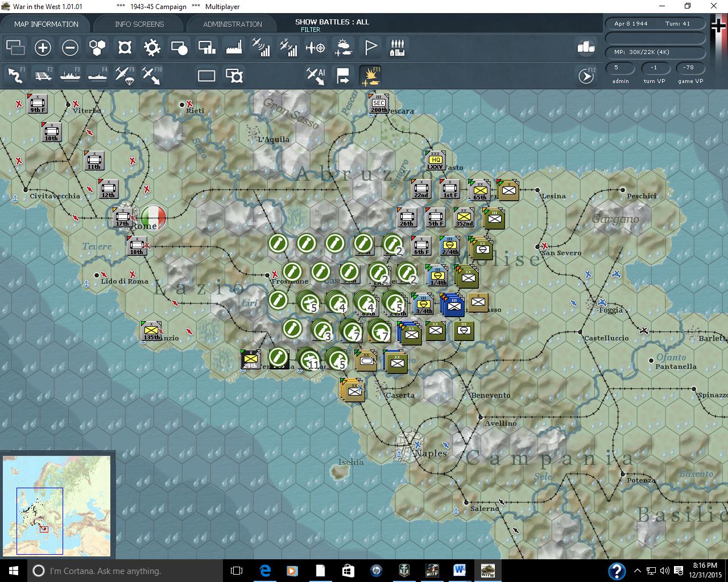Click the admin points value 5
The height and width of the screenshot is (582, 728).
[x=620, y=68]
